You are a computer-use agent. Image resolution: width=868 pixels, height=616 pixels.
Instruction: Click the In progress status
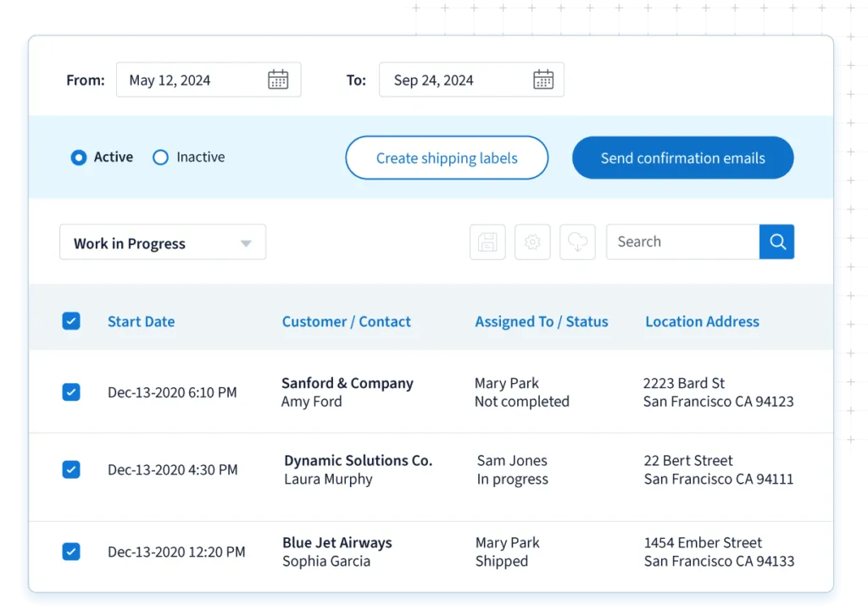tap(513, 479)
